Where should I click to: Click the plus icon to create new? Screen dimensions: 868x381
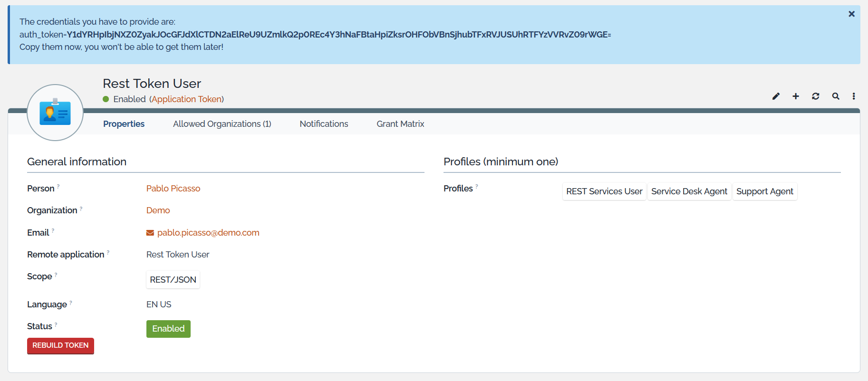tap(796, 96)
